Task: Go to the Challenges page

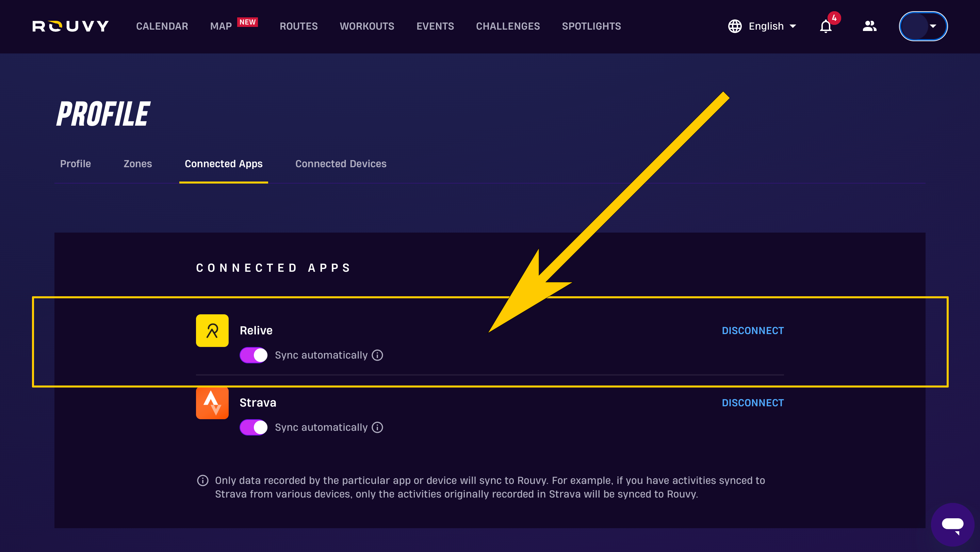Action: pos(508,26)
